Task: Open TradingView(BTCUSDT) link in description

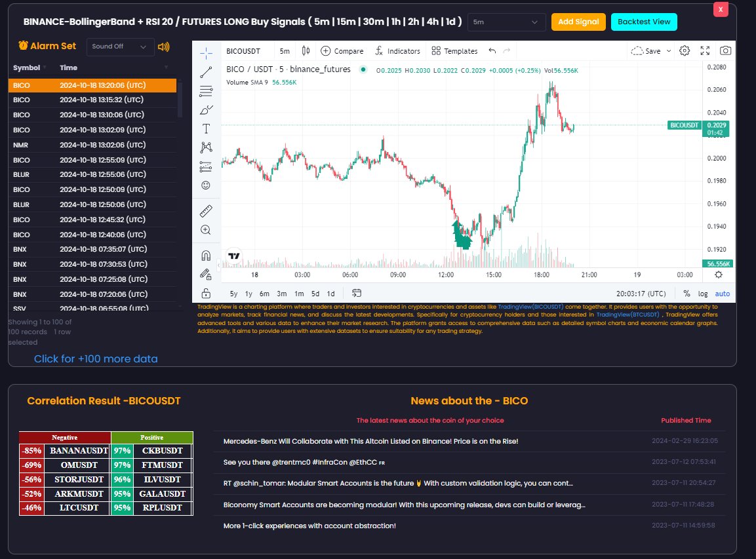Action: pyautogui.click(x=629, y=315)
